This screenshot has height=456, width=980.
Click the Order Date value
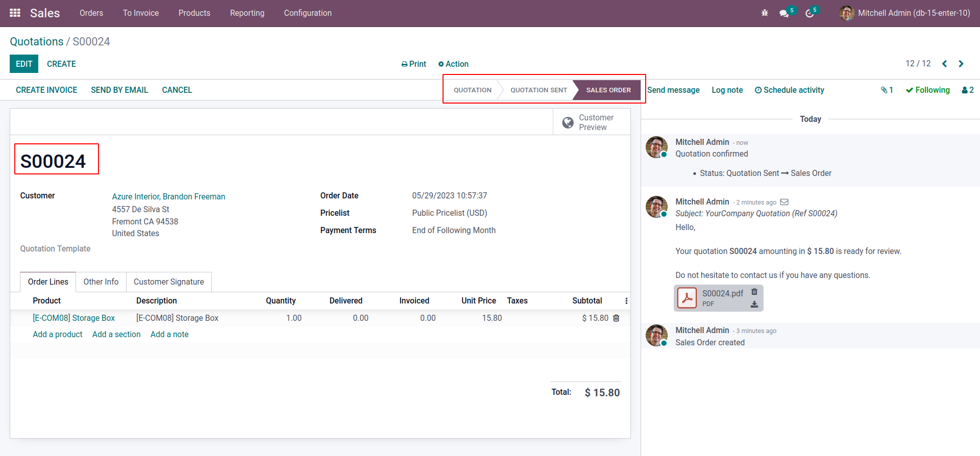point(450,196)
